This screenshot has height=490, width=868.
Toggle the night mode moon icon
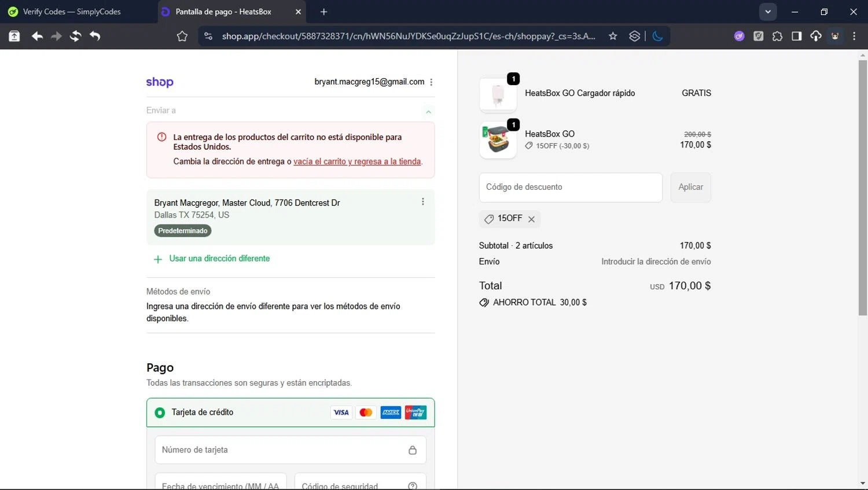click(657, 36)
